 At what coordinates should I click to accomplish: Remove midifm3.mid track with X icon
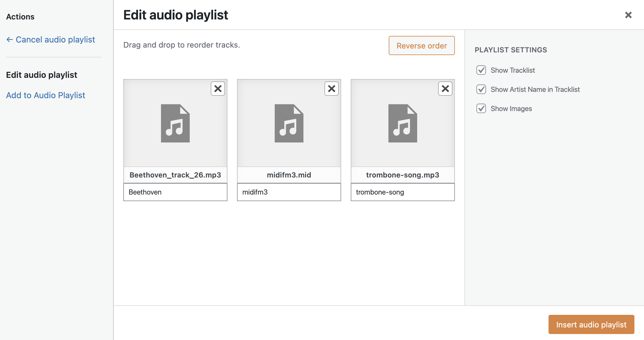[x=332, y=89]
